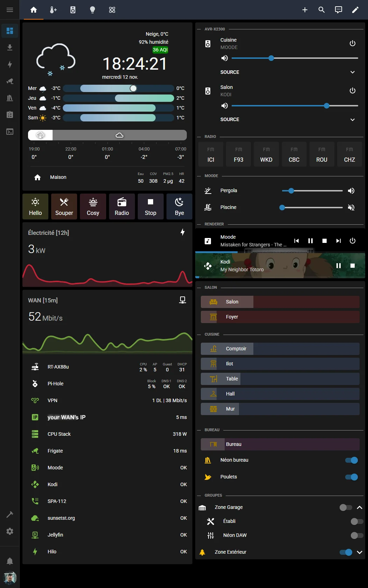Click the pencil edit dashboard icon
Screen dimensions: 368x588
pyautogui.click(x=355, y=10)
